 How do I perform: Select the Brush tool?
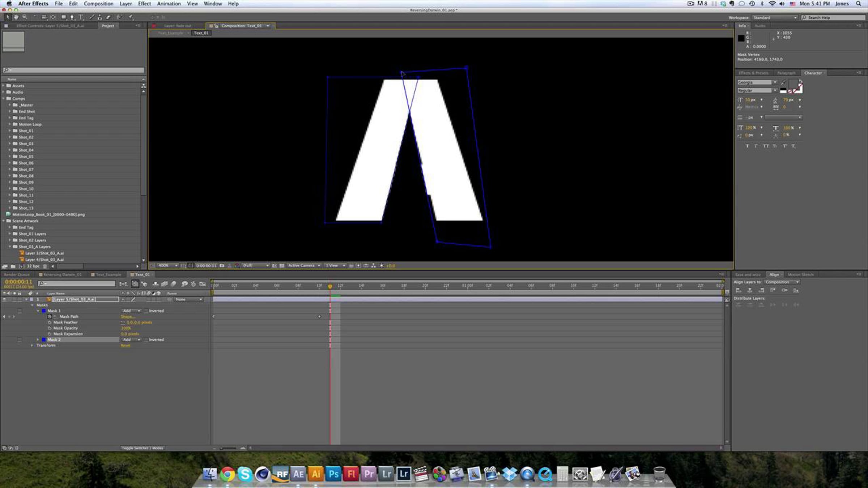92,17
